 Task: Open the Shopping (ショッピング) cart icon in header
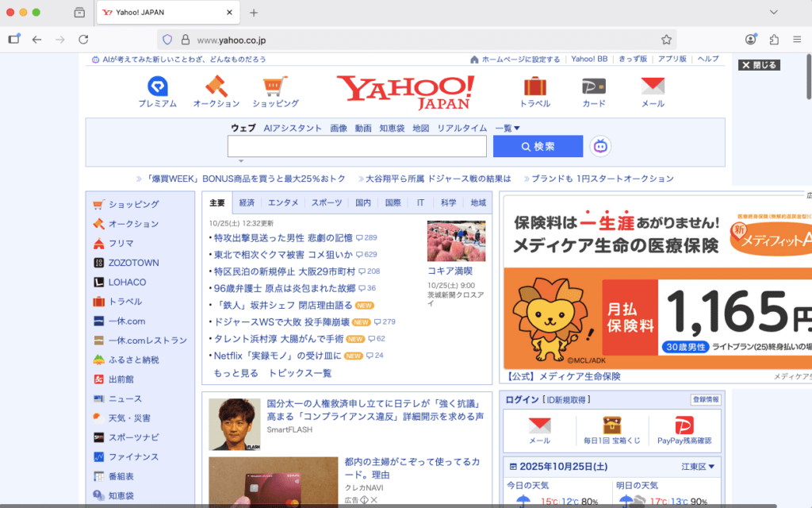click(x=275, y=86)
